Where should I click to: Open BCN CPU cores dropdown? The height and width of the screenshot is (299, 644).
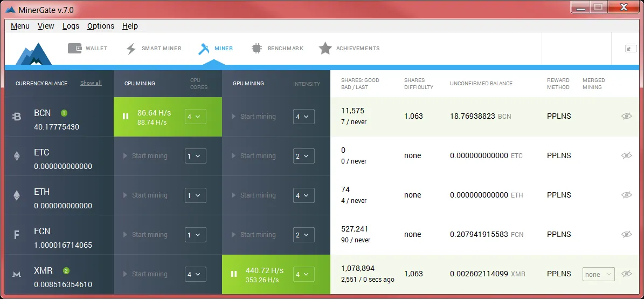pos(196,117)
